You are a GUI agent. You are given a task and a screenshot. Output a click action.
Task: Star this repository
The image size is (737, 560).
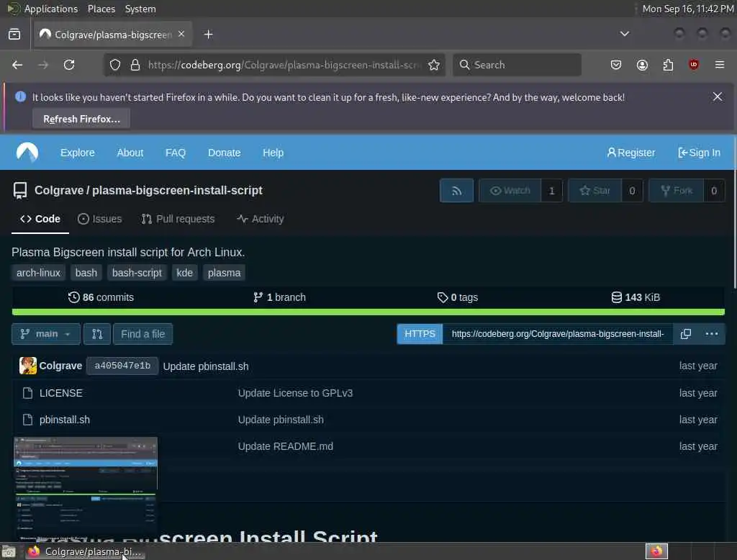click(x=594, y=191)
